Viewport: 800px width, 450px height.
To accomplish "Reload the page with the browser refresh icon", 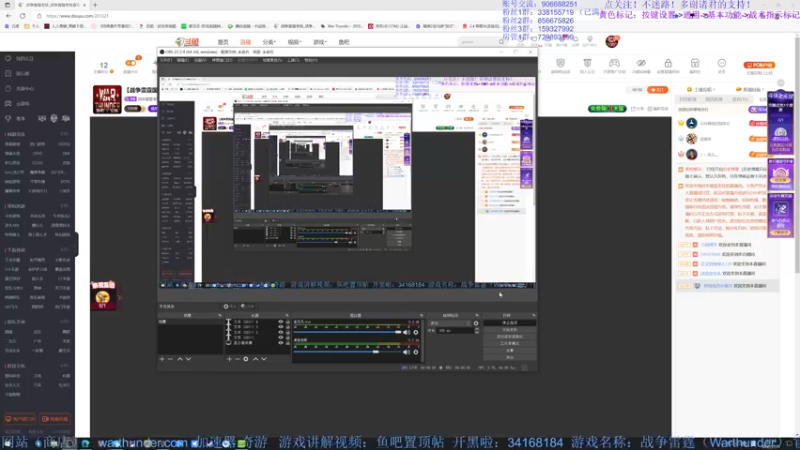I will (22, 16).
